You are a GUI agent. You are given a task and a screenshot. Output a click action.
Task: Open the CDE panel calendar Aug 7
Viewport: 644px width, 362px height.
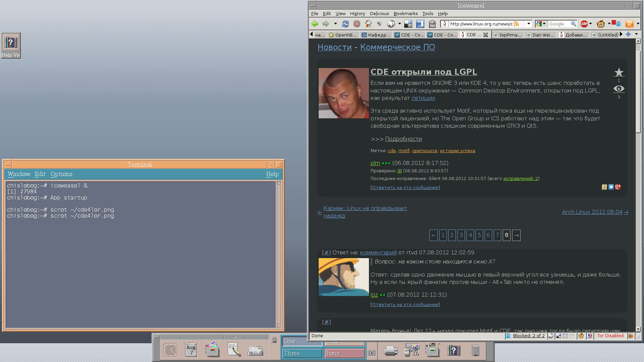pyautogui.click(x=191, y=350)
